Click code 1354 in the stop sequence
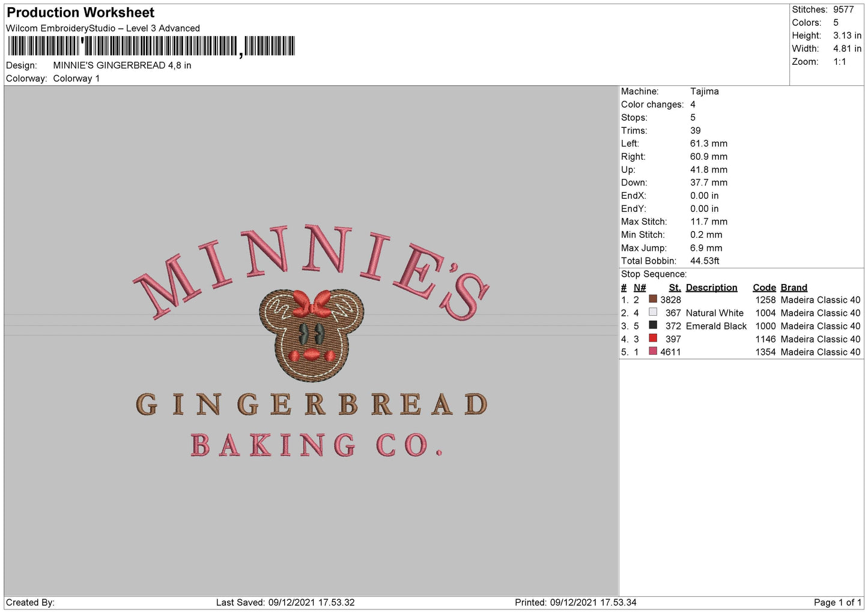The height and width of the screenshot is (613, 868). point(765,352)
